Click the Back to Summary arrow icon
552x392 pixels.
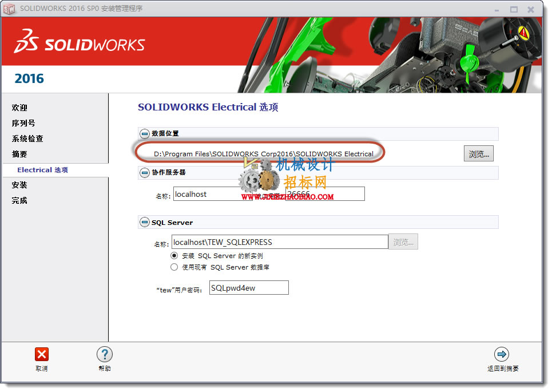click(x=502, y=354)
